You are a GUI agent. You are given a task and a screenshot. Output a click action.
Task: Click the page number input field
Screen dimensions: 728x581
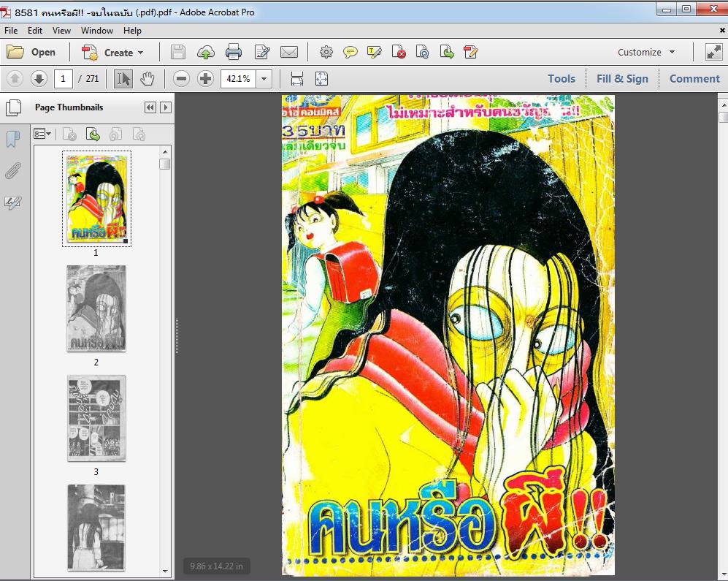(x=63, y=78)
